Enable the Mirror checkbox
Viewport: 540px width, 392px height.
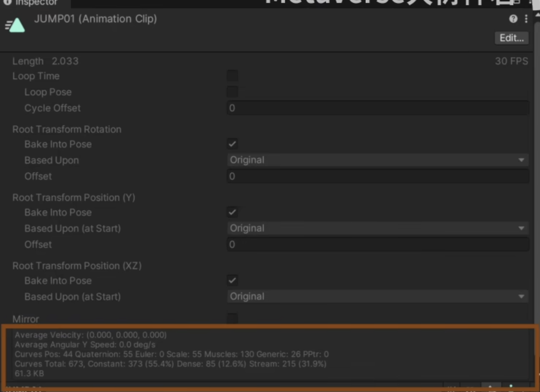tap(232, 318)
